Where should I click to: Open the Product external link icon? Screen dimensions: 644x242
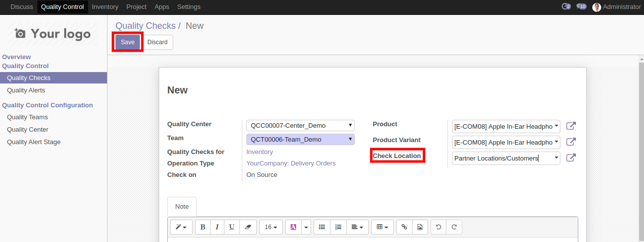coord(571,126)
